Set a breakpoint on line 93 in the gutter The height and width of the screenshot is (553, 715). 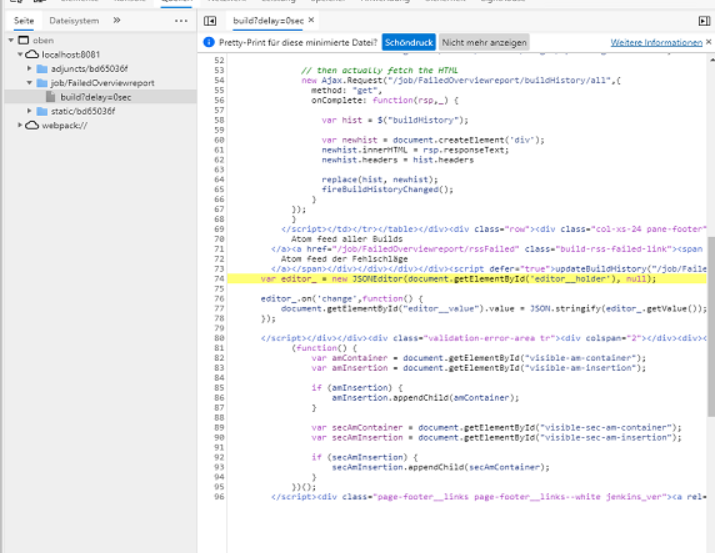pyautogui.click(x=219, y=467)
